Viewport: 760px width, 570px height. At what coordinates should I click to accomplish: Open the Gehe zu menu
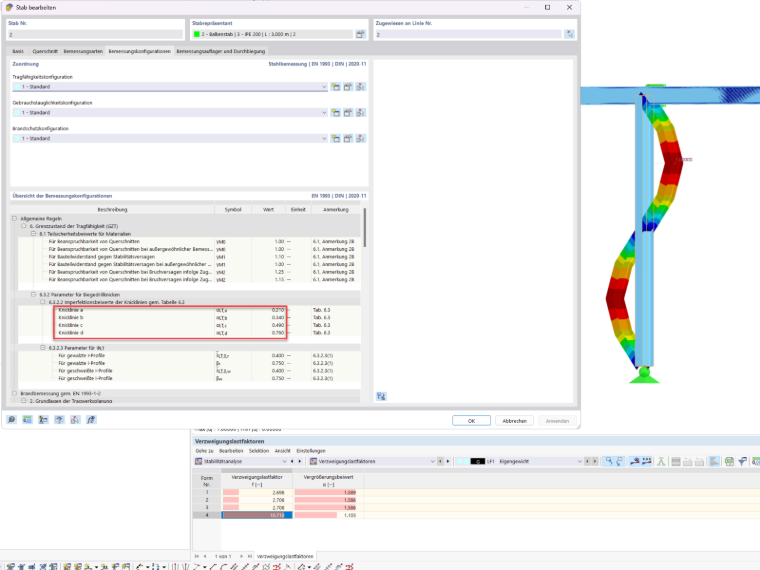204,451
